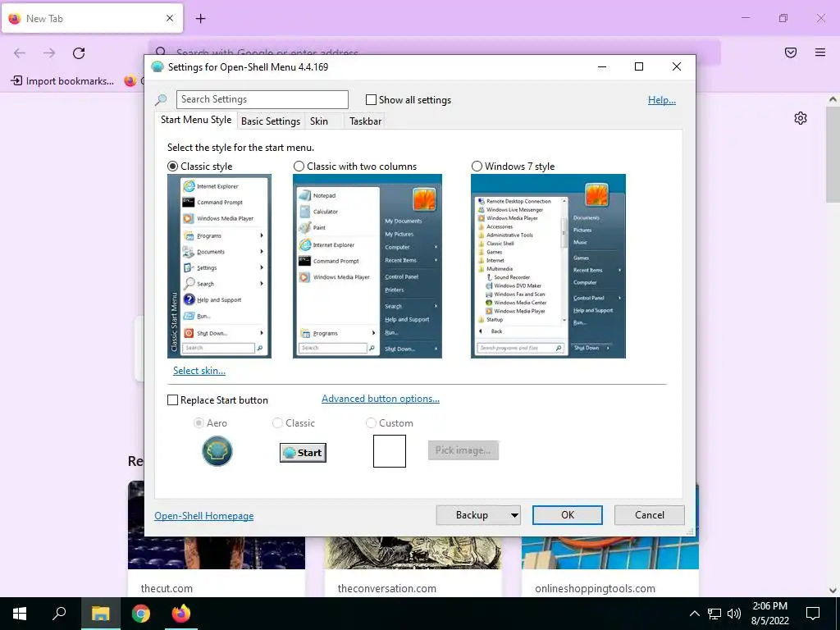The image size is (840, 630).
Task: Open the Taskbar tab
Action: click(x=365, y=121)
